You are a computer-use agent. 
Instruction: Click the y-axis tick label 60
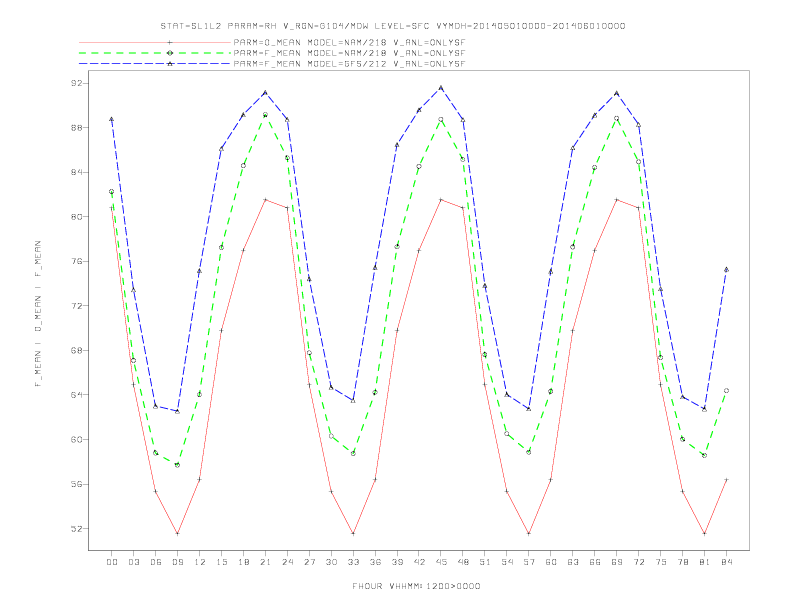click(76, 439)
